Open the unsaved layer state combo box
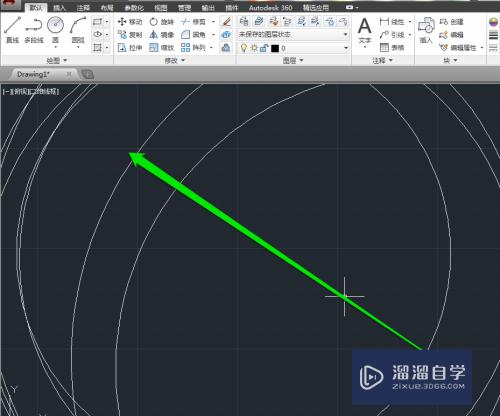500x416 pixels. pos(293,34)
